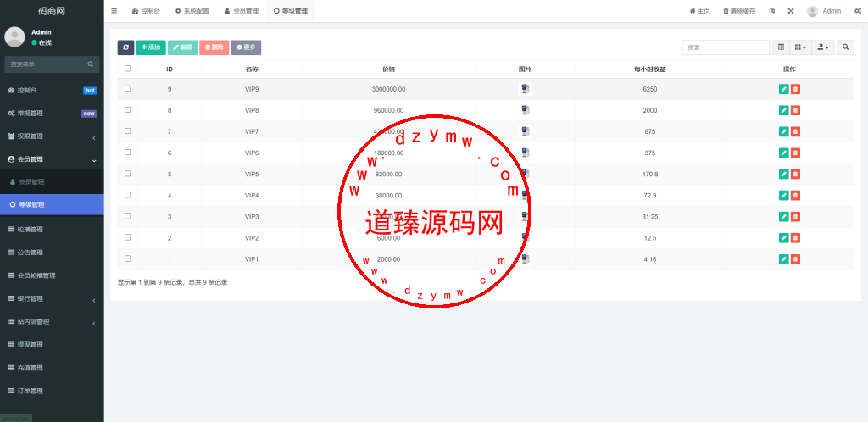Click the green 添加 add button

pyautogui.click(x=151, y=47)
